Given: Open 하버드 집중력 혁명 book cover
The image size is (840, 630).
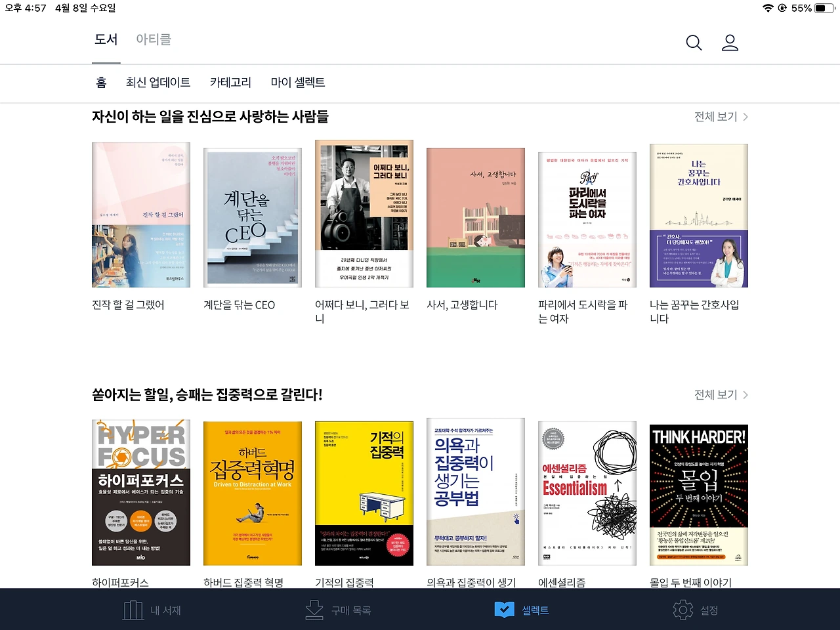Looking at the screenshot, I should click(x=253, y=493).
